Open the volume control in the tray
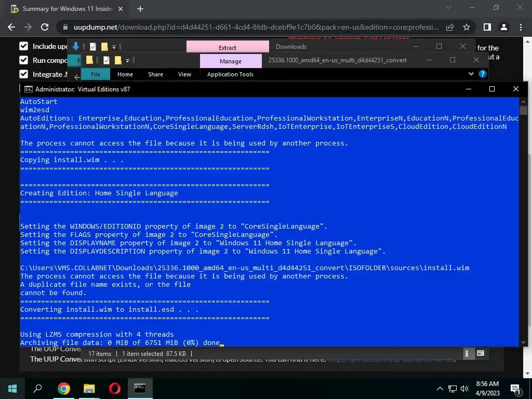Image resolution: width=532 pixels, height=399 pixels. point(464,389)
